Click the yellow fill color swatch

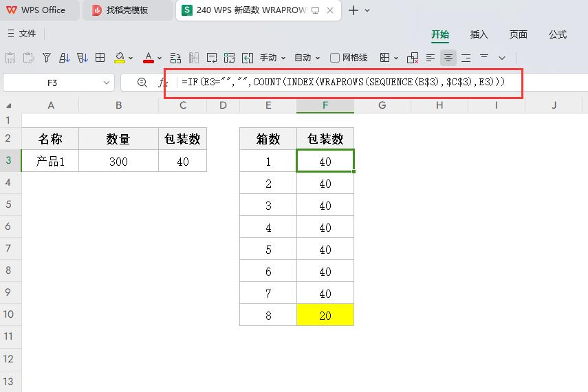pos(119,58)
